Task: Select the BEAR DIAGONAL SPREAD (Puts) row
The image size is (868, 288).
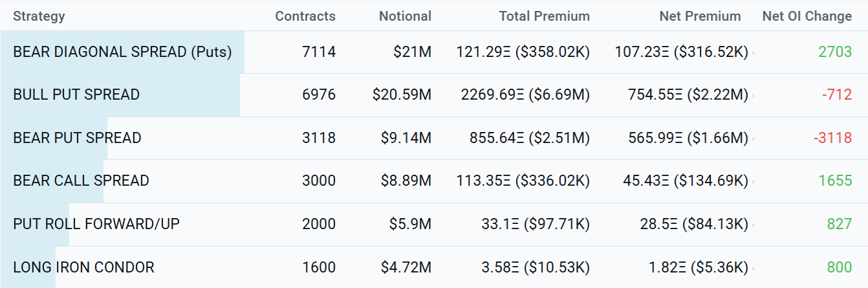Action: [122, 52]
